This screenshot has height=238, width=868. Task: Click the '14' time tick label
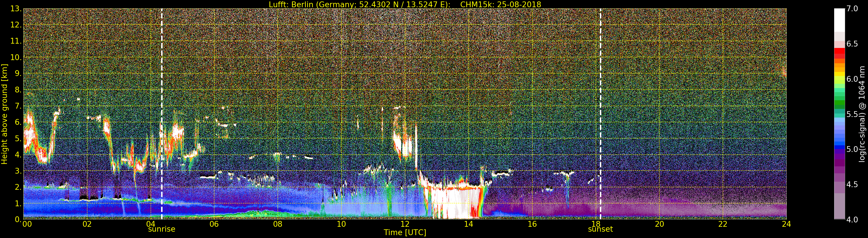pos(468,224)
